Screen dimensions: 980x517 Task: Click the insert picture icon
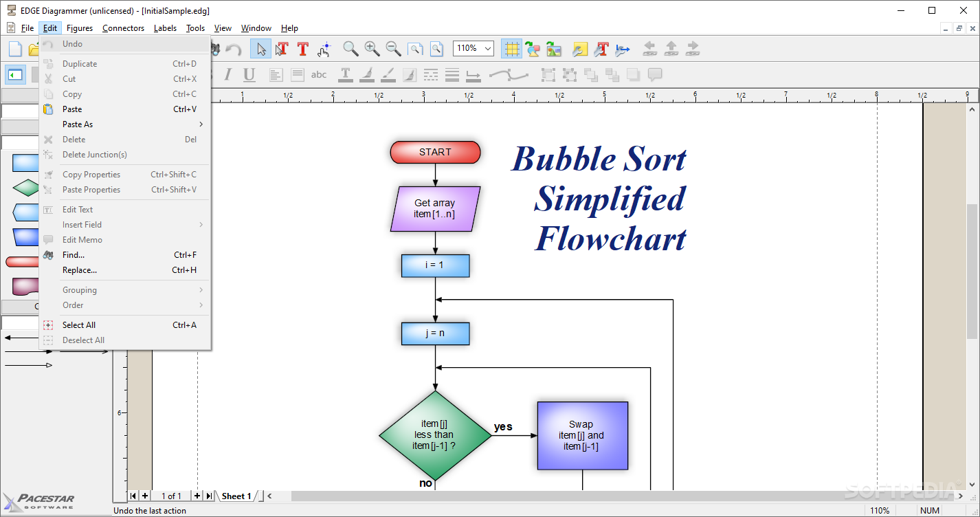554,49
